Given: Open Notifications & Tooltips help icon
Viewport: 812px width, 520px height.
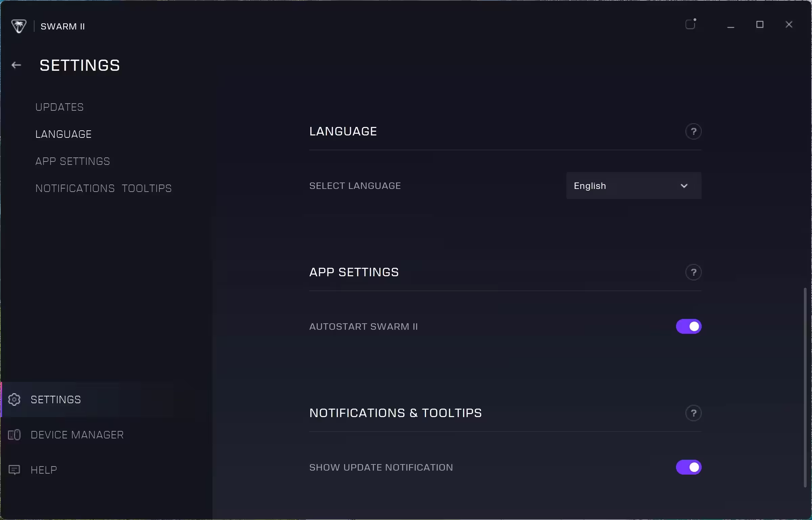Looking at the screenshot, I should pos(693,413).
